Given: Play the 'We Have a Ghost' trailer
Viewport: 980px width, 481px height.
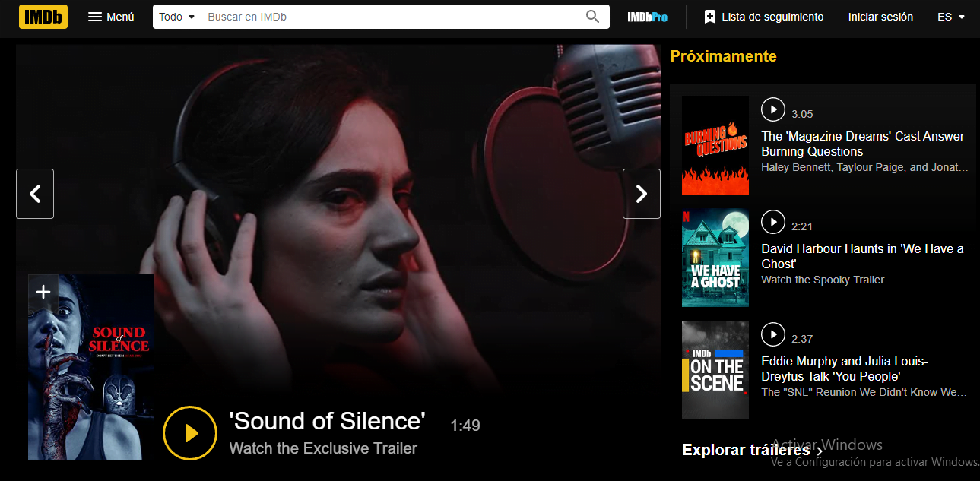Looking at the screenshot, I should [x=773, y=222].
